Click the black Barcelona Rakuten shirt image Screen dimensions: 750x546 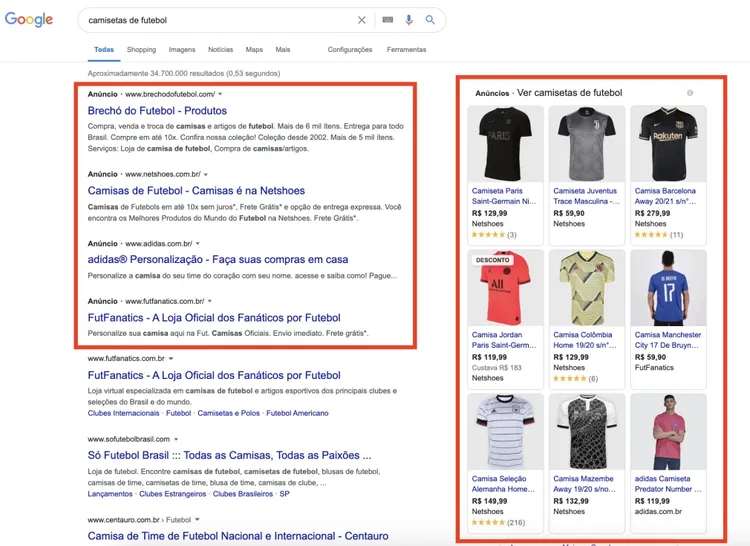668,143
